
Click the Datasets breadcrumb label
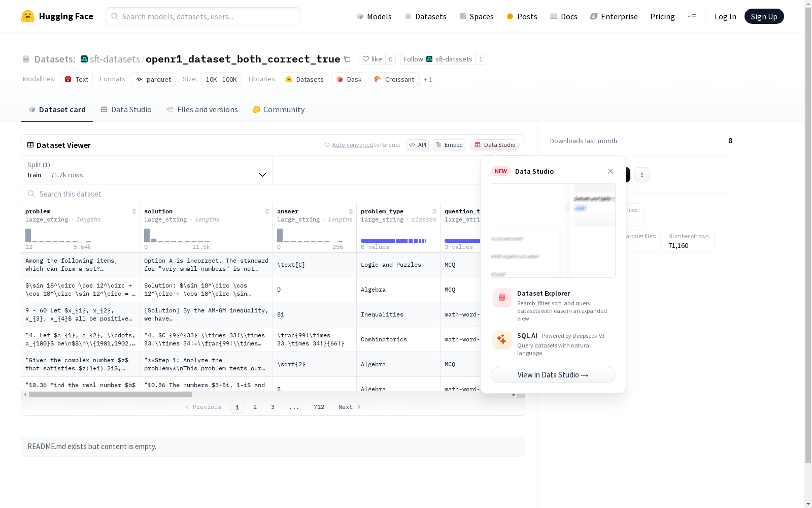tap(54, 59)
